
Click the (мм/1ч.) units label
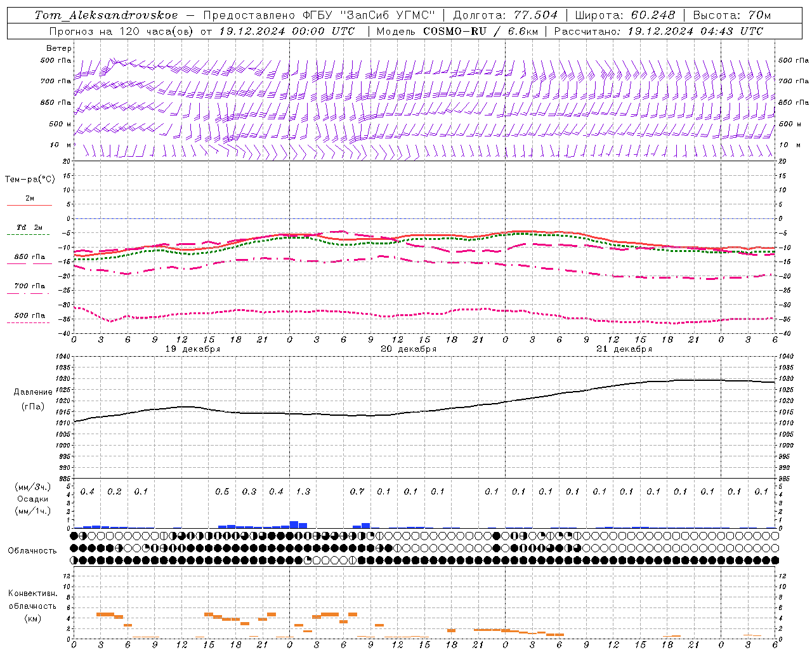tap(32, 511)
